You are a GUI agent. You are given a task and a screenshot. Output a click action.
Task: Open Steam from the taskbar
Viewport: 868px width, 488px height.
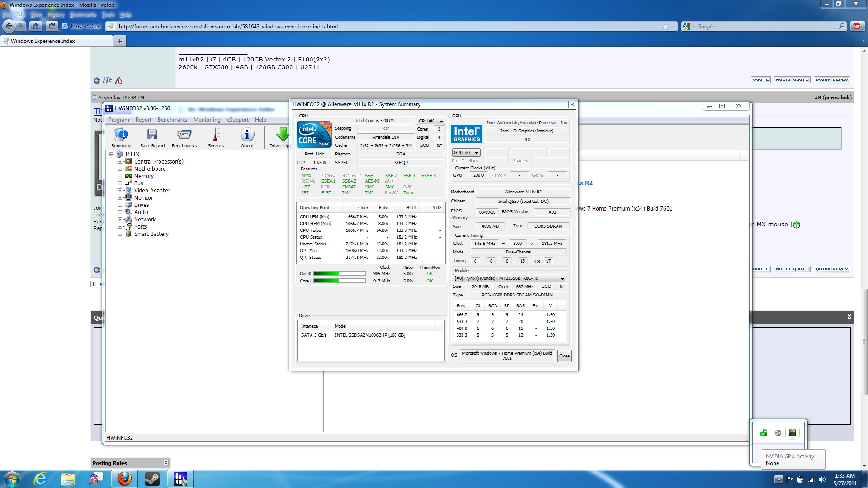click(x=152, y=479)
